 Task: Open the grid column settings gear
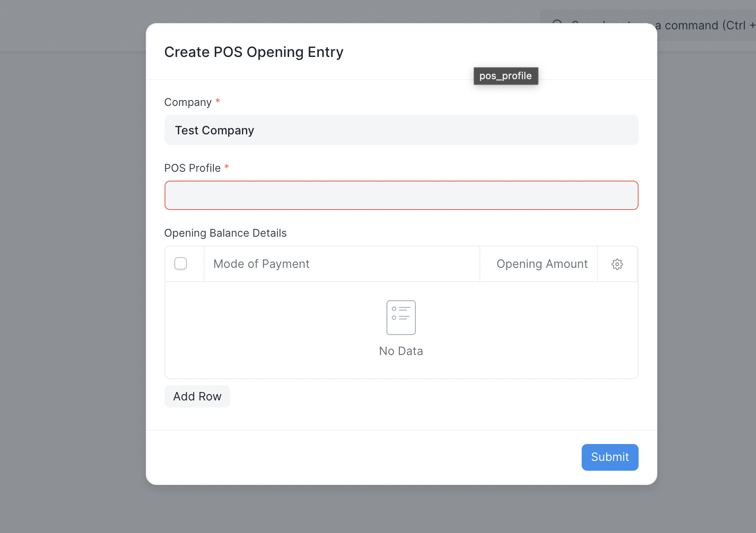tap(617, 264)
